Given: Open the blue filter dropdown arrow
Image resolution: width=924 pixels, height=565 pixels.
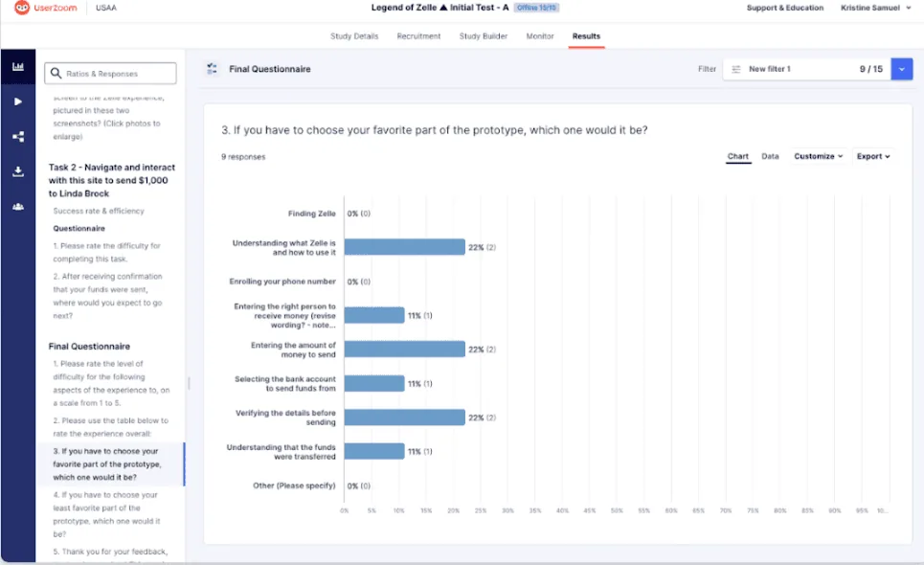Looking at the screenshot, I should [902, 69].
